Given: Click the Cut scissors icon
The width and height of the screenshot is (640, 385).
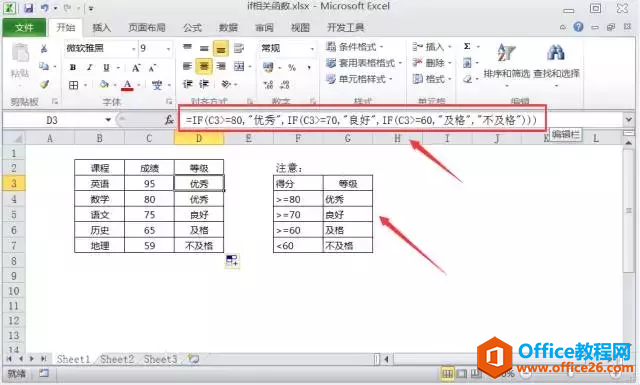Looking at the screenshot, I should click(44, 49).
